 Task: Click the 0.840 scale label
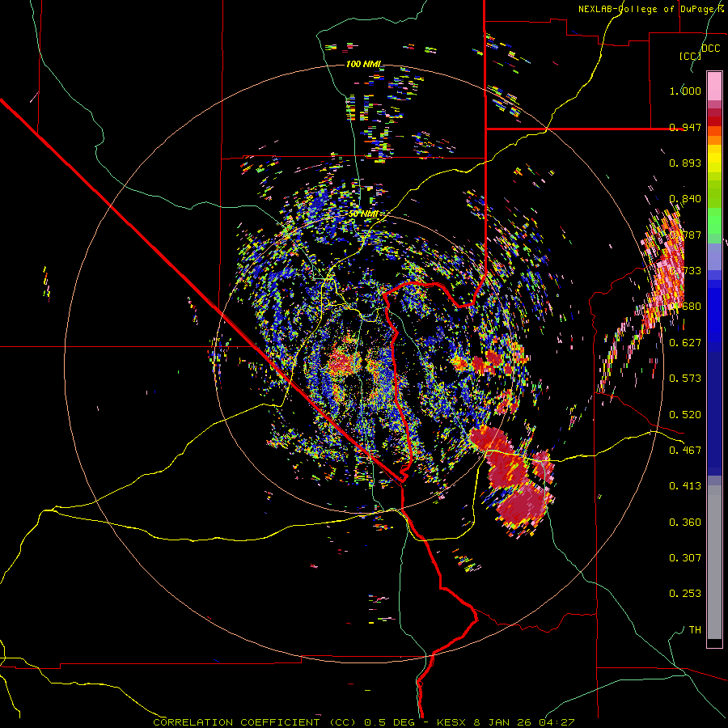(685, 199)
